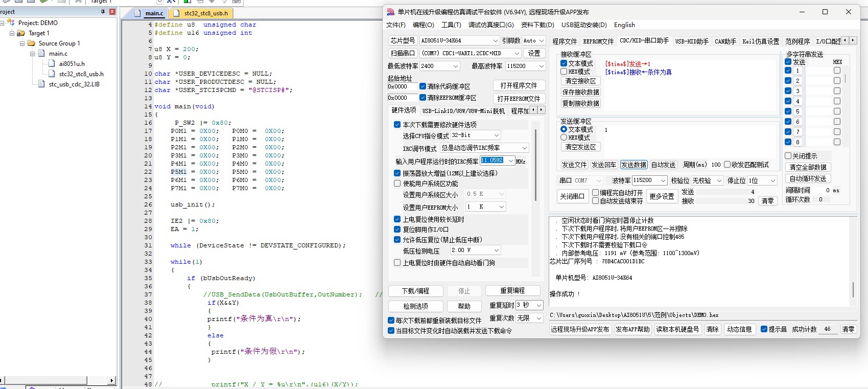
Task: Select send buffer HEX模式 radio button
Action: (564, 138)
